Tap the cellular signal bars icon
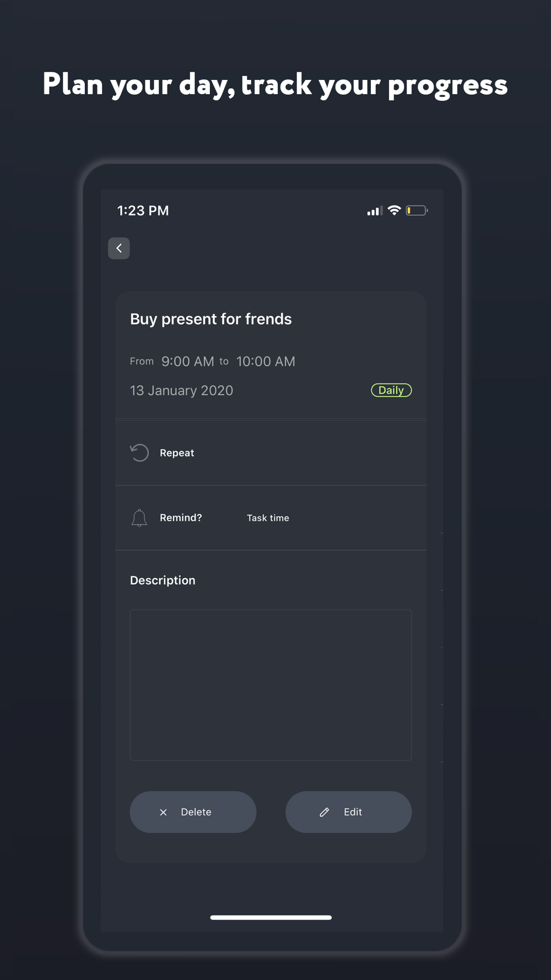Viewport: 551px width, 980px height. point(375,211)
